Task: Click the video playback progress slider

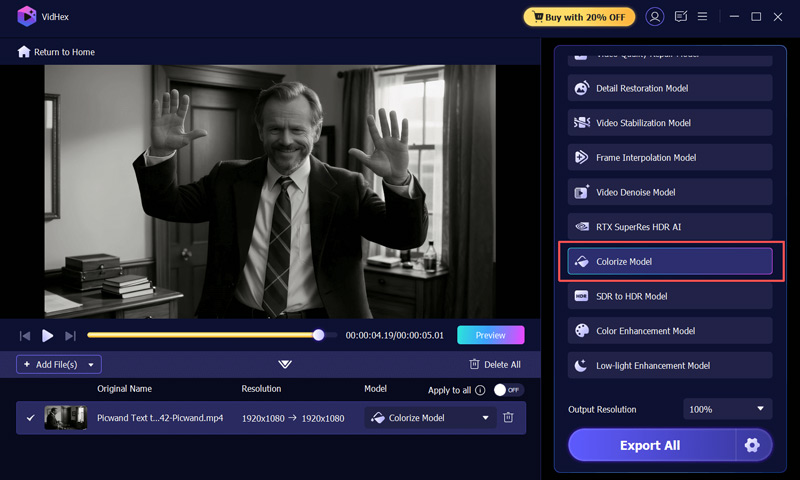Action: coord(200,335)
